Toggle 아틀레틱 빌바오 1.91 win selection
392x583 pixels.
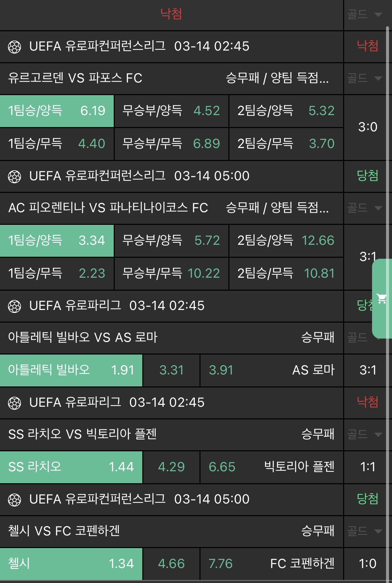pos(71,370)
